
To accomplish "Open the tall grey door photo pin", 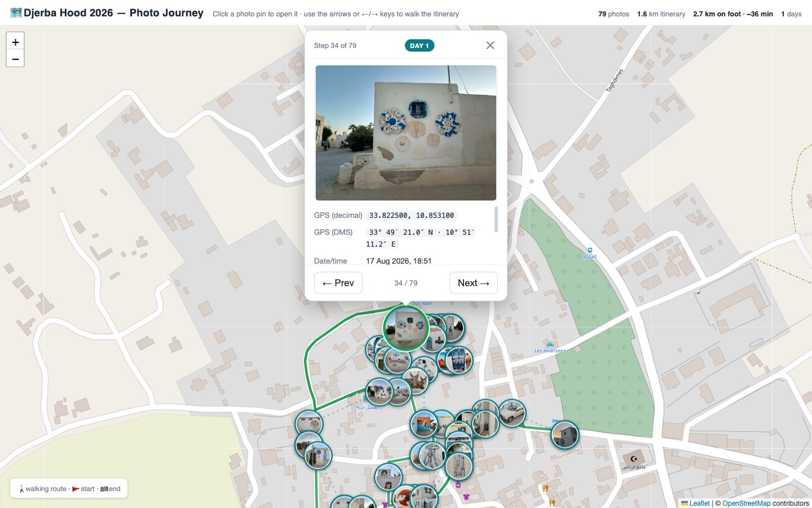I will [458, 466].
